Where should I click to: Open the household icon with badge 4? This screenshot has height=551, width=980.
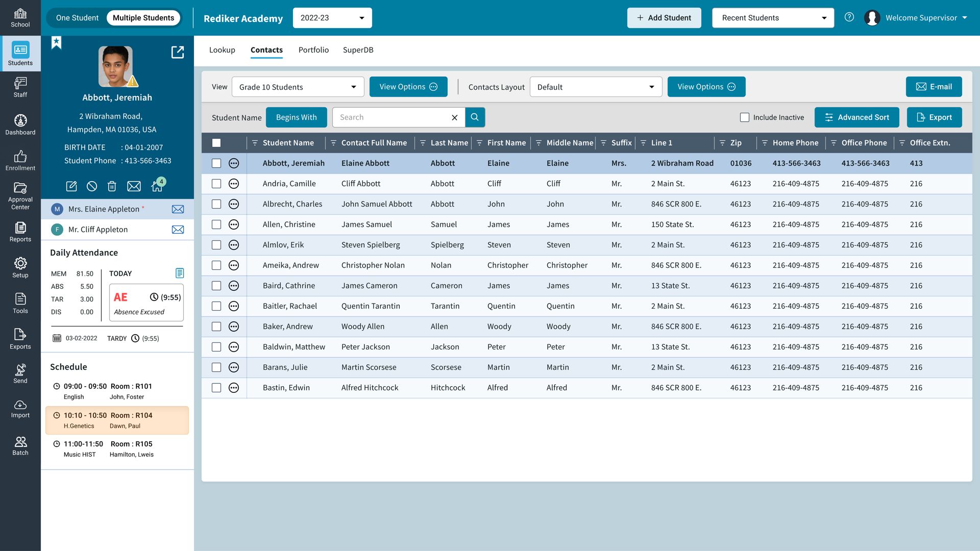[157, 186]
